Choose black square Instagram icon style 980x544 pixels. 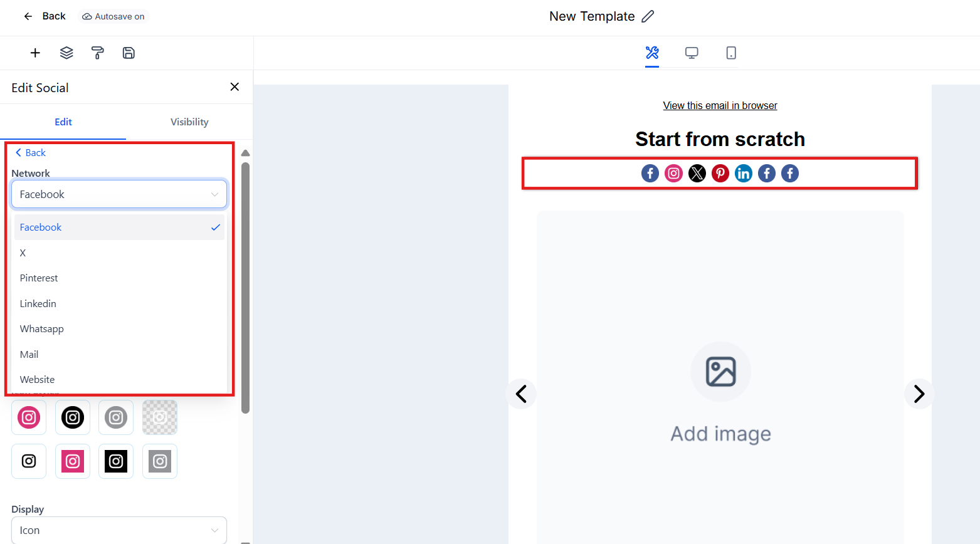[116, 461]
